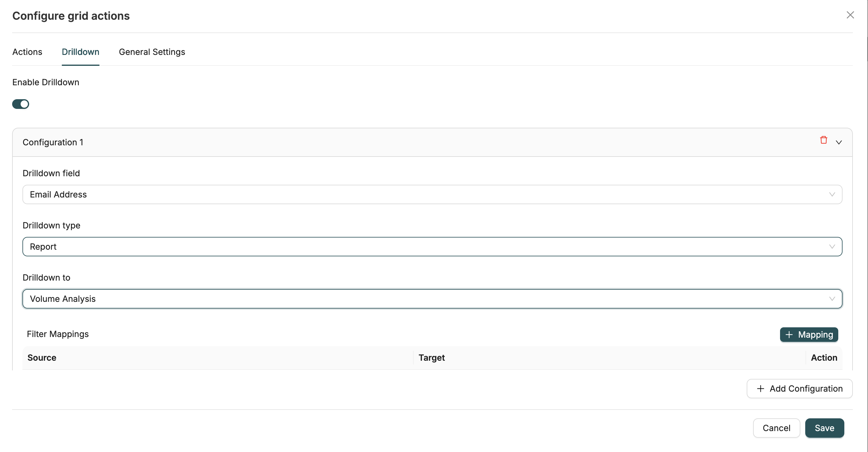Save the grid action configuration
Screen dimensions: 868x452
(x=825, y=428)
